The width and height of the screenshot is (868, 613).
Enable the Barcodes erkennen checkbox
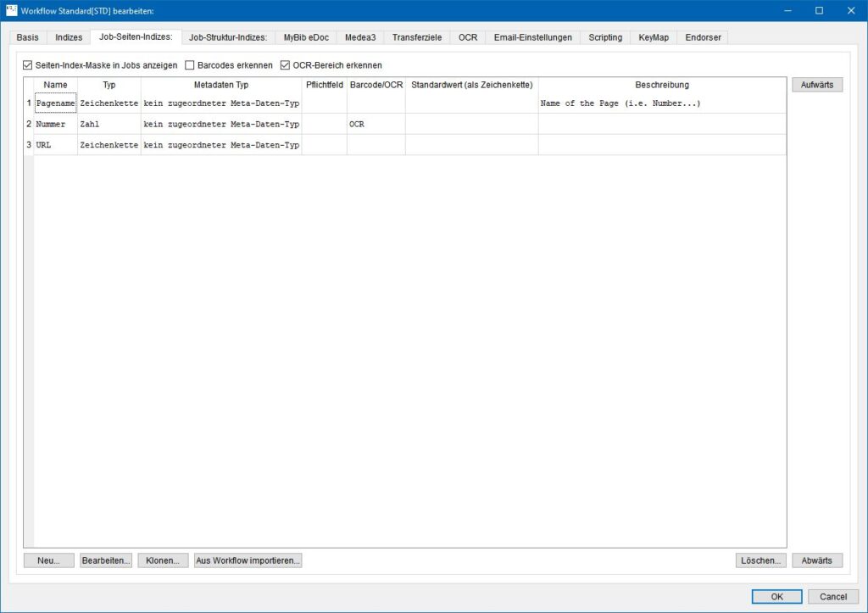tap(190, 65)
